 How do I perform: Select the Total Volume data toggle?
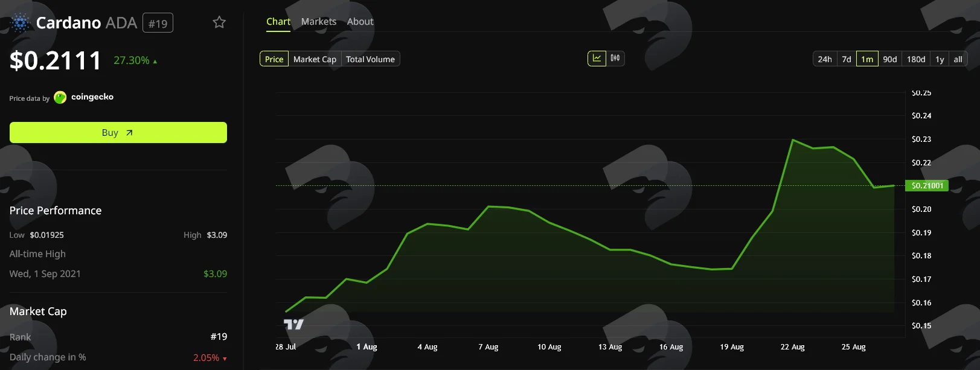(x=370, y=59)
